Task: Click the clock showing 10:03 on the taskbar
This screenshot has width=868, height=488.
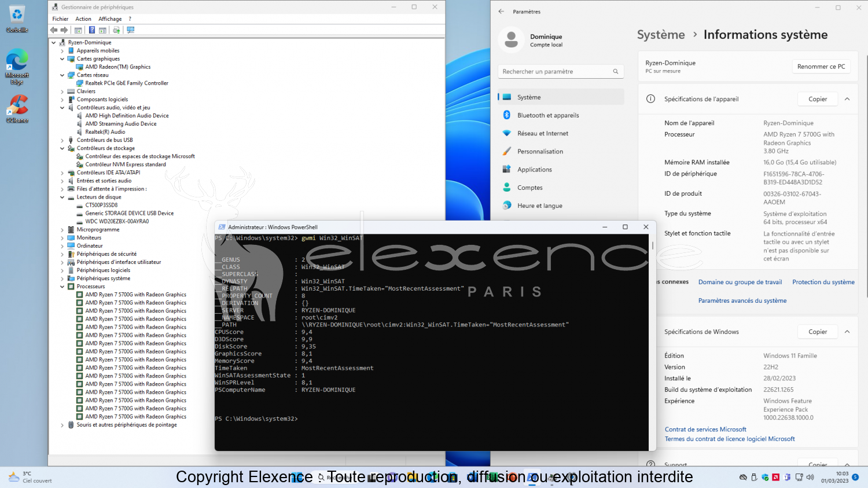Action: [835, 477]
